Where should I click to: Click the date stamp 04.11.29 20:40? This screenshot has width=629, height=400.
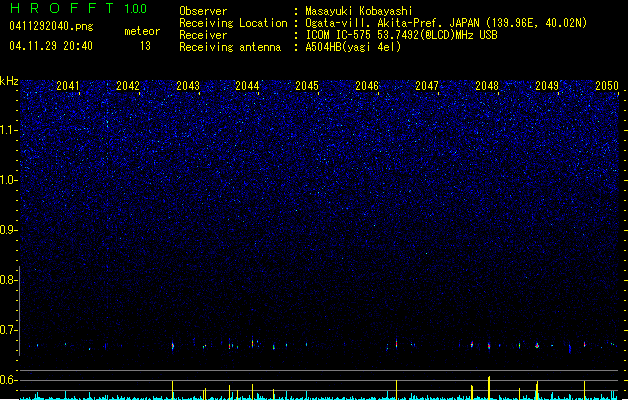click(51, 46)
